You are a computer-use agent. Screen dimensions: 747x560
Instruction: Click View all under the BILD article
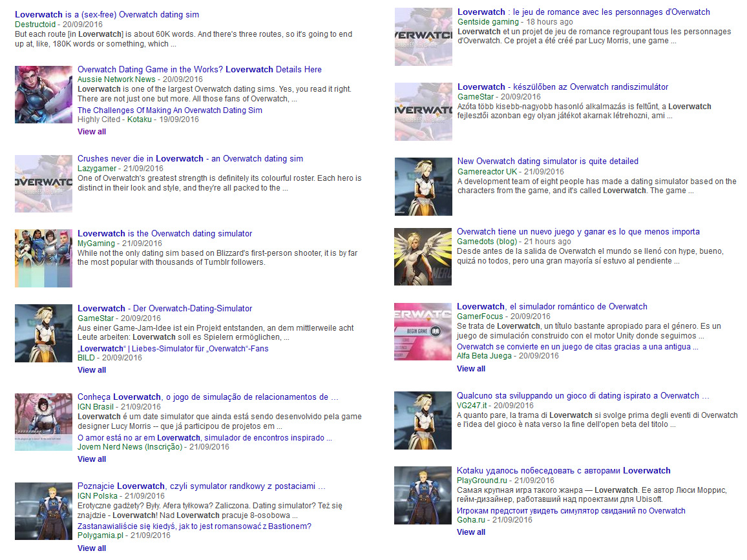point(92,370)
